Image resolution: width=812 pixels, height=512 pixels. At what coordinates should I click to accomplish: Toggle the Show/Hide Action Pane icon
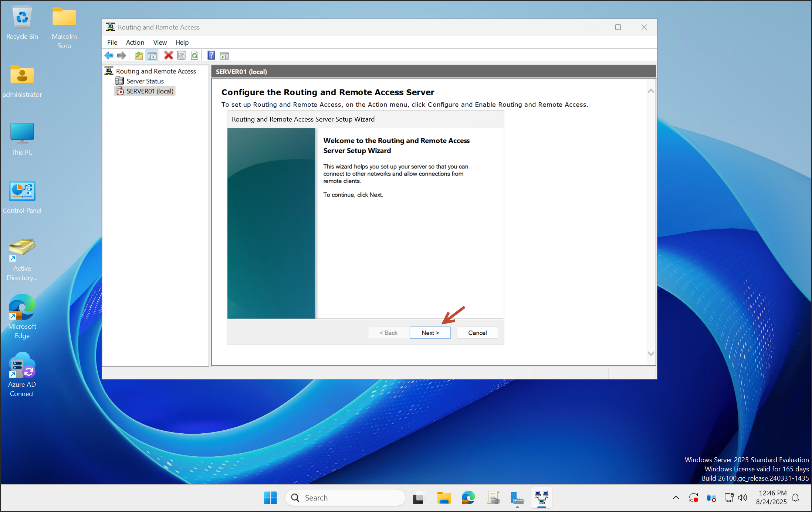[224, 56]
